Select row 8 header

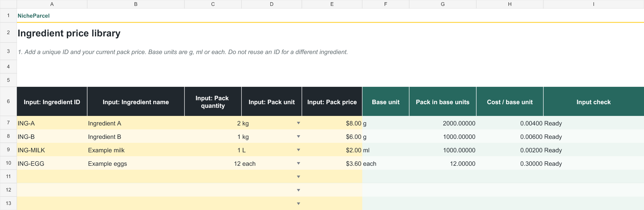tap(8, 136)
